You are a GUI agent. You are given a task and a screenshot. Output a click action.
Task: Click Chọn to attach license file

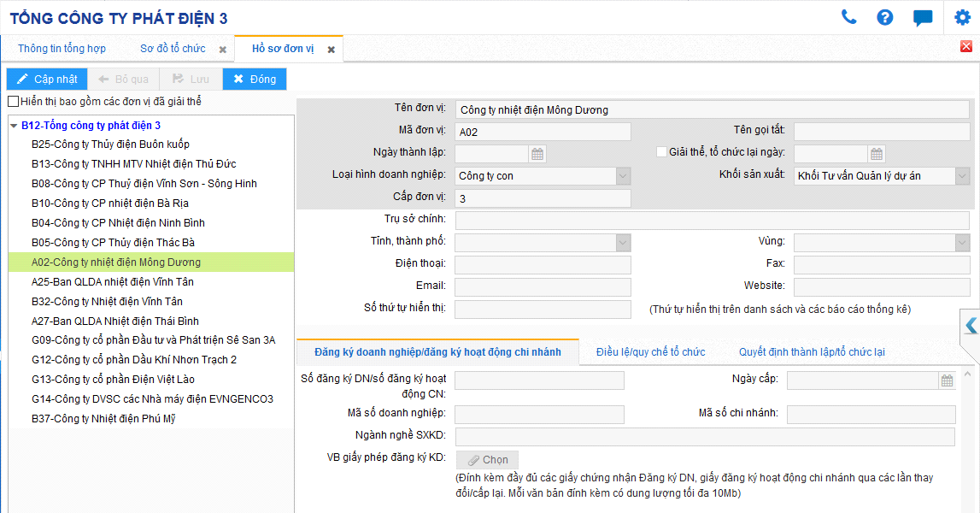pos(487,461)
